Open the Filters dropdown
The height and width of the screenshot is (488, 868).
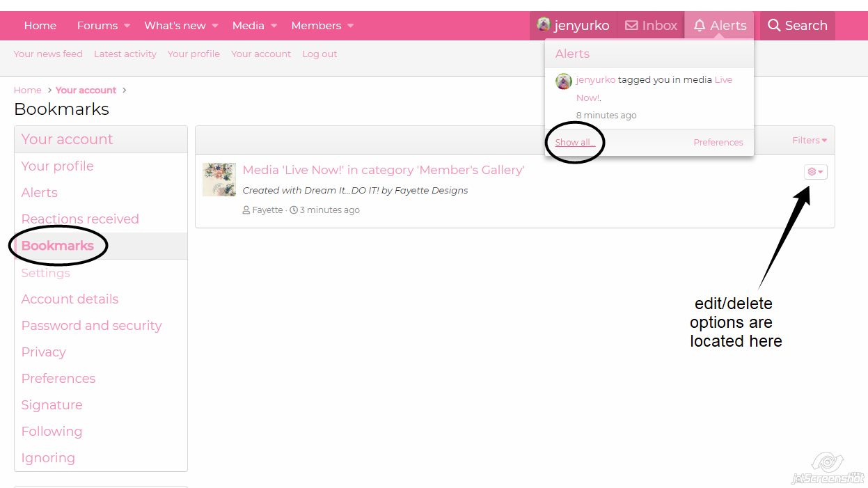pos(809,140)
